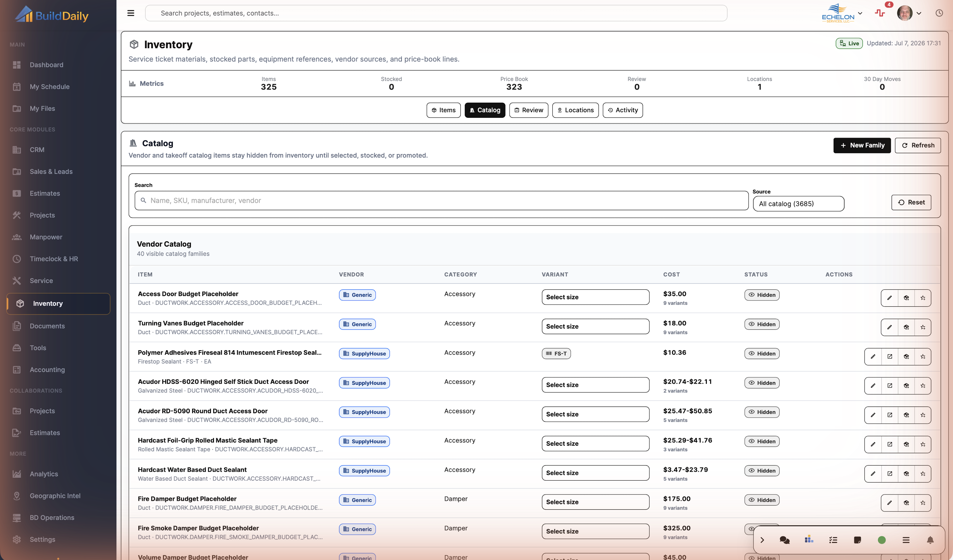Toggle the sidebar hamburger menu
This screenshot has width=953, height=560.
[131, 13]
